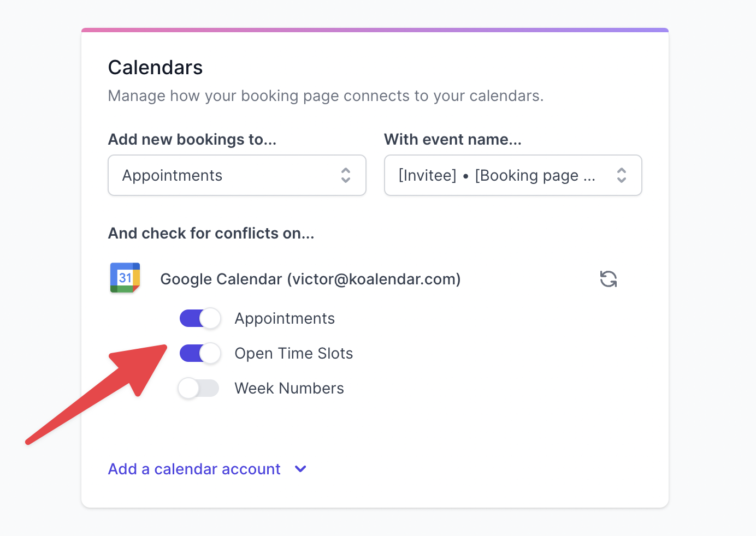Viewport: 756px width, 536px height.
Task: Click the Appointments calendar label
Action: [x=285, y=319]
